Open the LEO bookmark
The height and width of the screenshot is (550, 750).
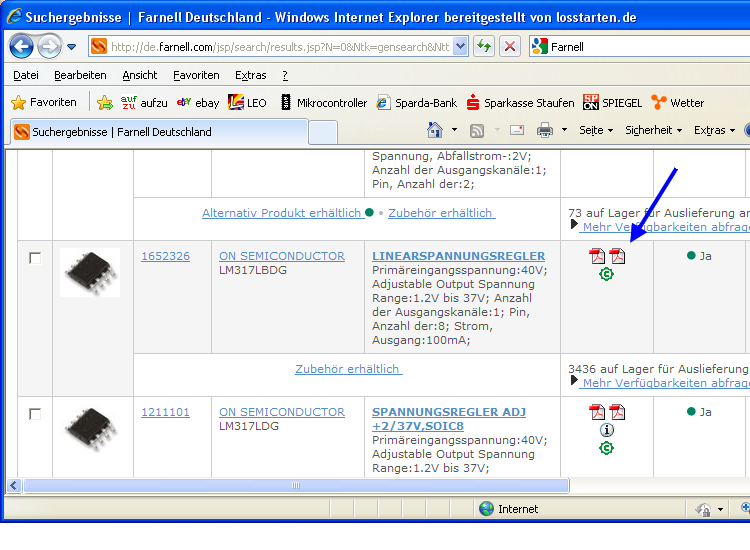(247, 102)
